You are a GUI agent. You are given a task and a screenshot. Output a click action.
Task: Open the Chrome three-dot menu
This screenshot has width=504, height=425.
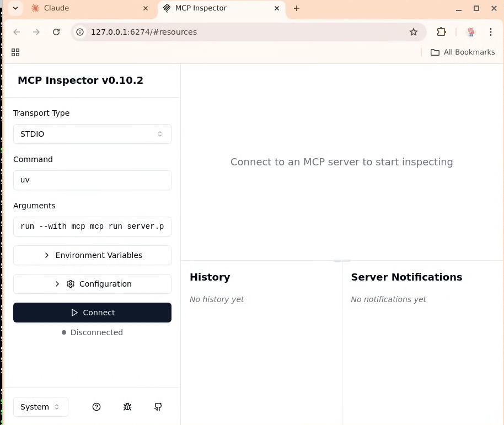click(491, 32)
